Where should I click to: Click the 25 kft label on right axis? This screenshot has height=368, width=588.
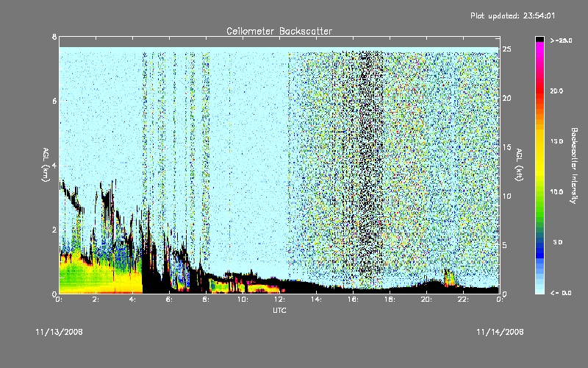[507, 49]
